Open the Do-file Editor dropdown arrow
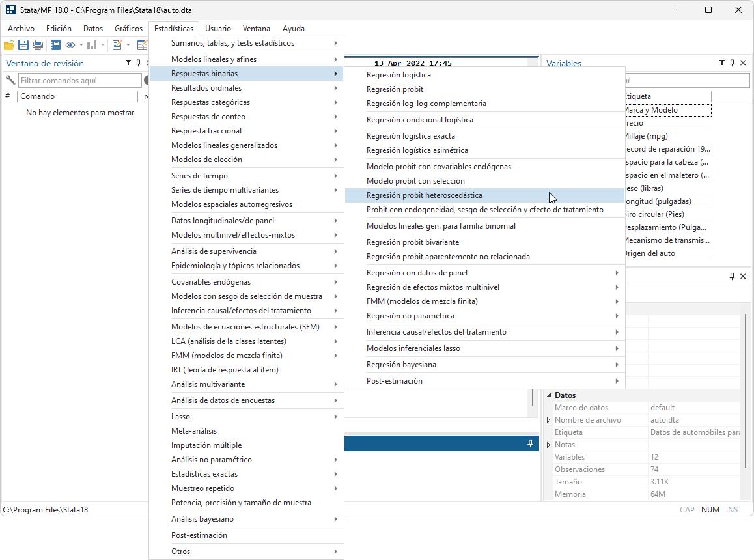754x560 pixels. pyautogui.click(x=128, y=45)
